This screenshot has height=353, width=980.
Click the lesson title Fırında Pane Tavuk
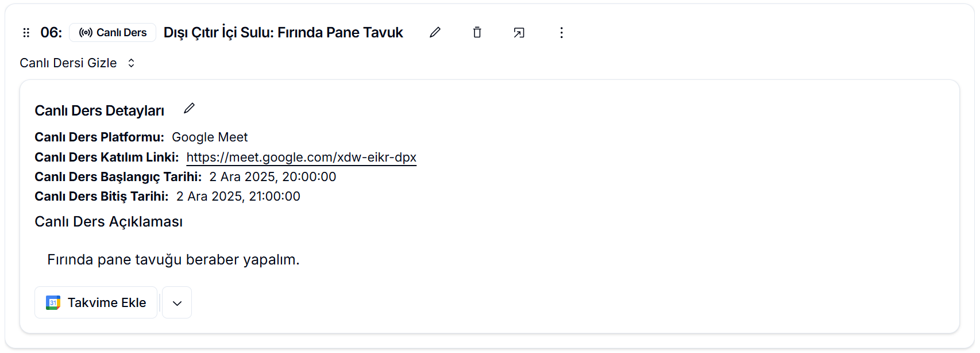click(283, 33)
